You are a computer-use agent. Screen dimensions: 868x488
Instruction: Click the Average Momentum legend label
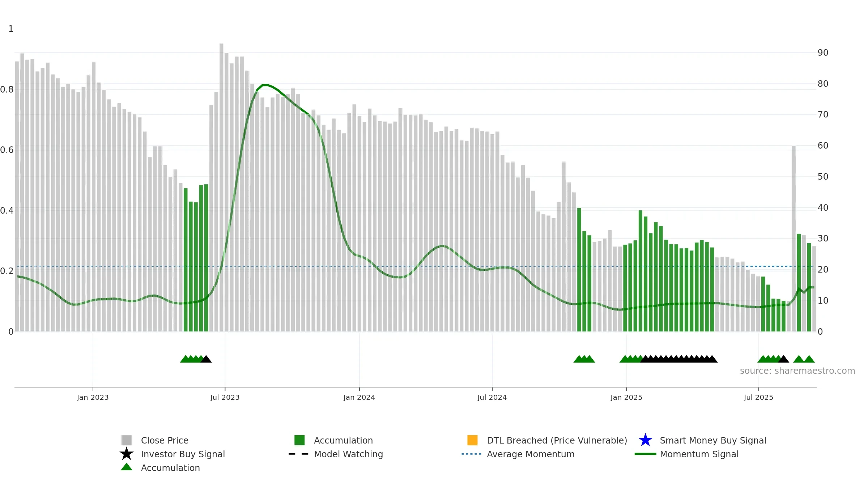click(x=531, y=454)
